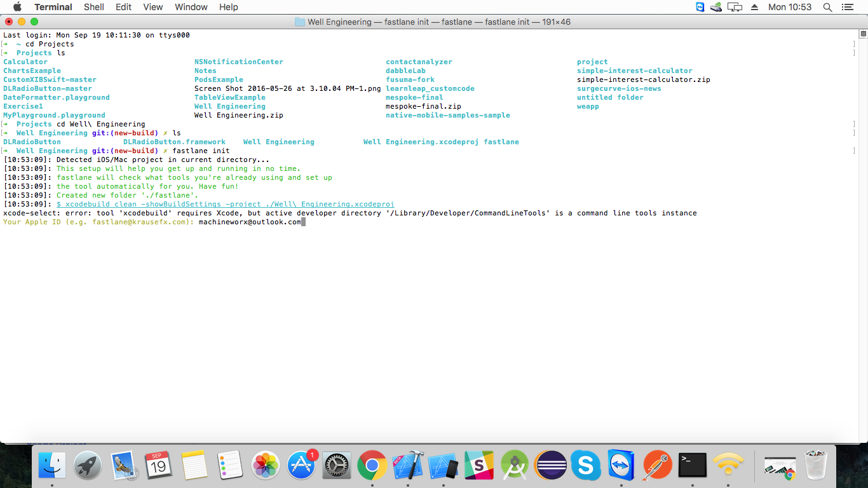Open Reminders app in the Dock

click(230, 466)
